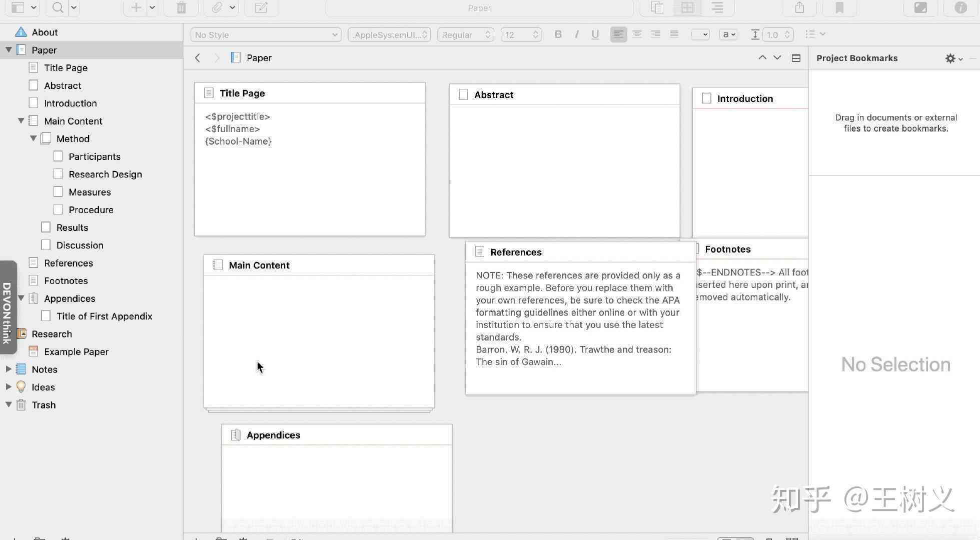Click the paperclip attach icon

[x=217, y=7]
